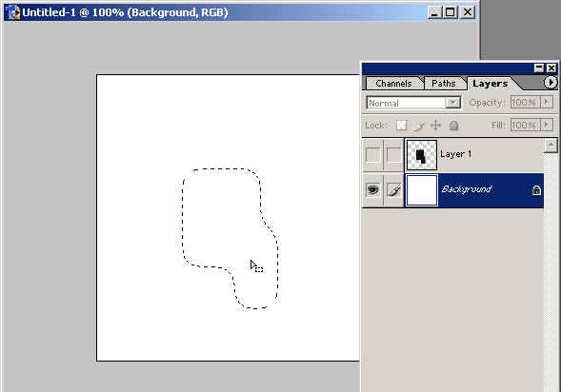
Task: Click the Photoshop document icon in the title bar
Action: (13, 12)
